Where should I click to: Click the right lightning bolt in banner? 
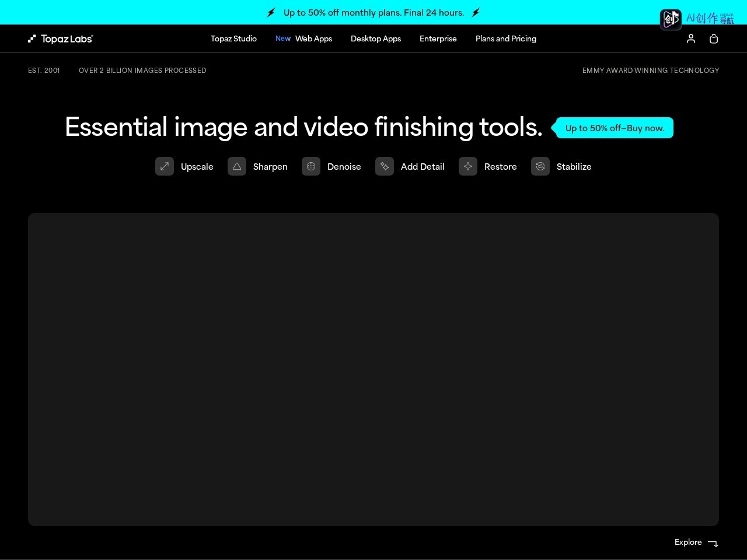(x=476, y=12)
